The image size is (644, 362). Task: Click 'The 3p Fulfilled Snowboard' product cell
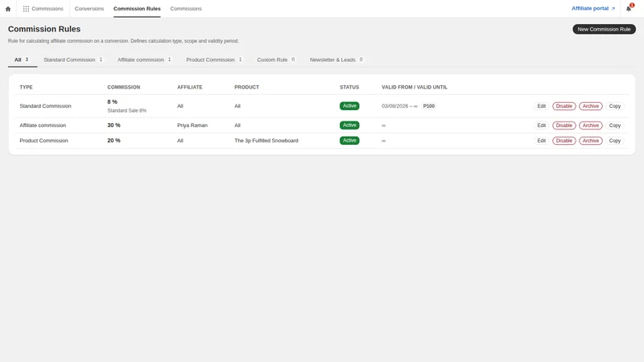click(266, 140)
